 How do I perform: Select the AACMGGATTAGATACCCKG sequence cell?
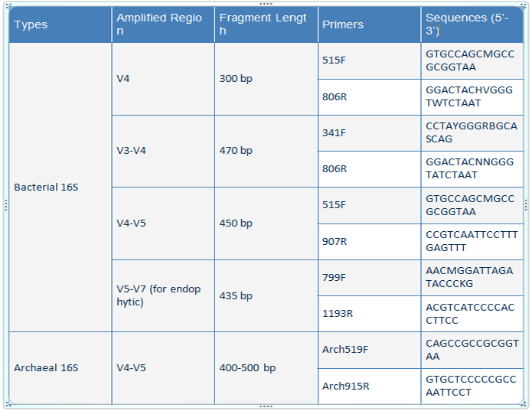coord(472,277)
